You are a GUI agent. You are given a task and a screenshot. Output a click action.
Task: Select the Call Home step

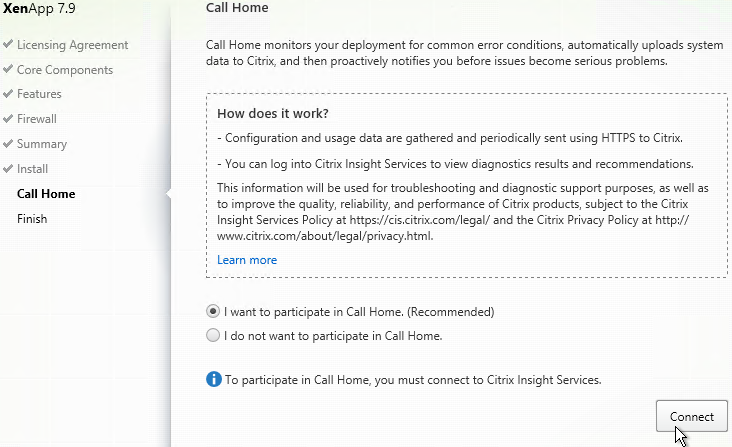pyautogui.click(x=46, y=194)
